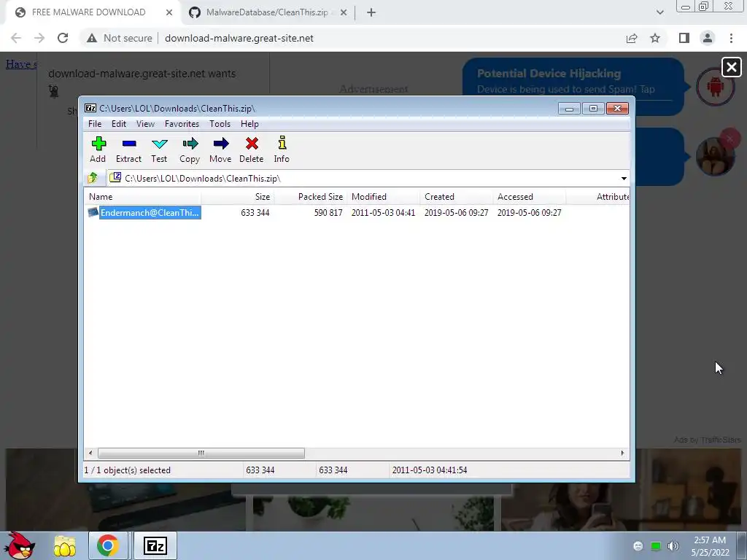Sort by Accessed column header
The height and width of the screenshot is (560, 747).
[530, 197]
